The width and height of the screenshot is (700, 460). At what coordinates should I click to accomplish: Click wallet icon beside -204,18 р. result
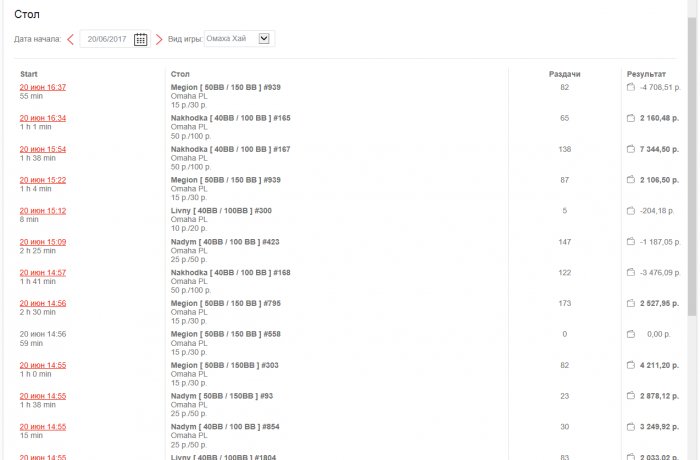click(x=630, y=210)
